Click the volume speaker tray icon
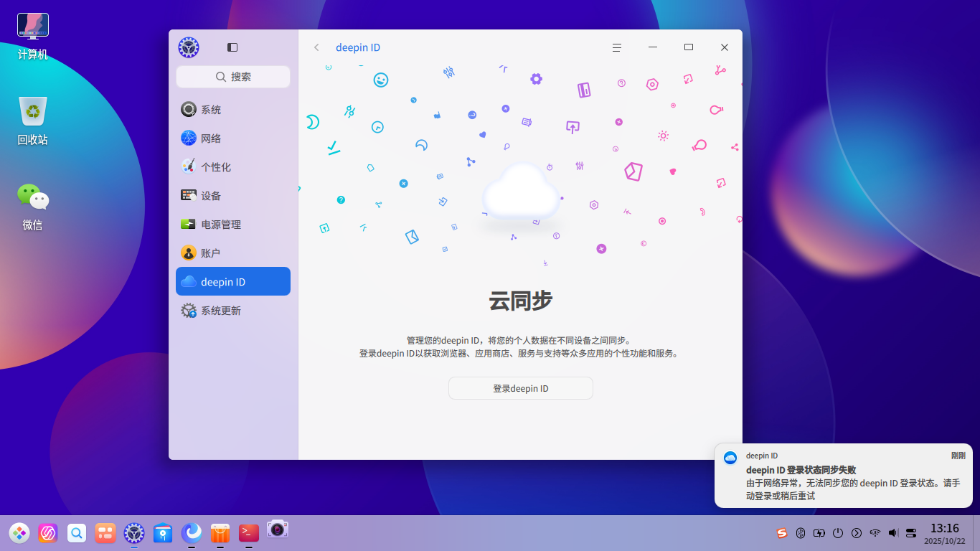 point(893,533)
